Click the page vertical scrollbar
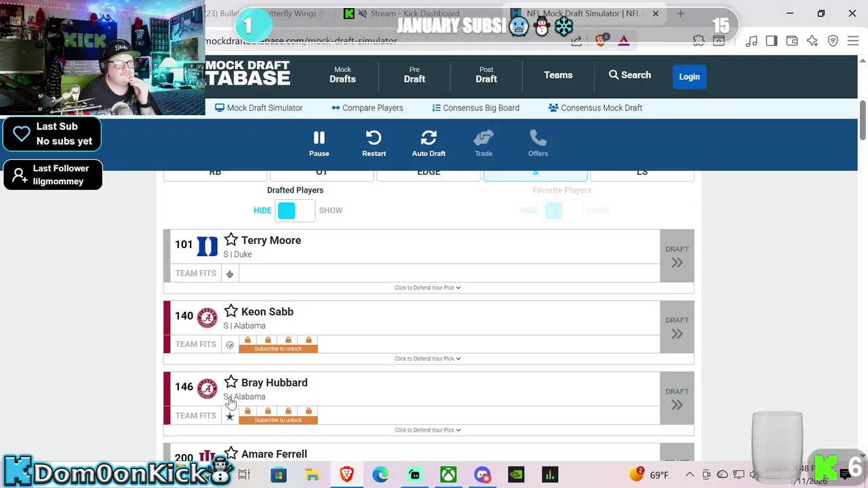Viewport: 868px width, 488px height. pos(863,119)
